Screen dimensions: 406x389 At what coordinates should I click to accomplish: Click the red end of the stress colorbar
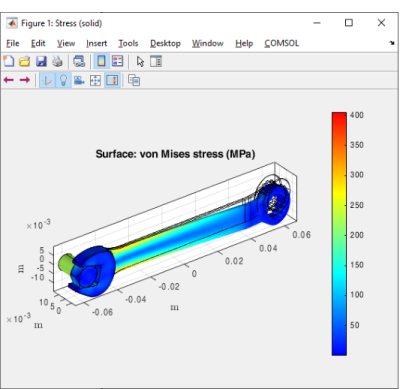tap(339, 117)
